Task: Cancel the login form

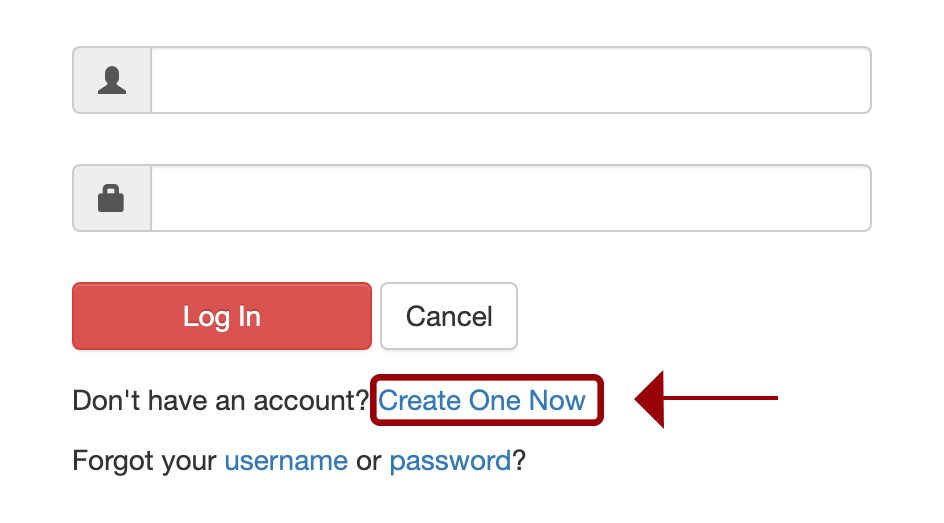Action: [x=449, y=316]
